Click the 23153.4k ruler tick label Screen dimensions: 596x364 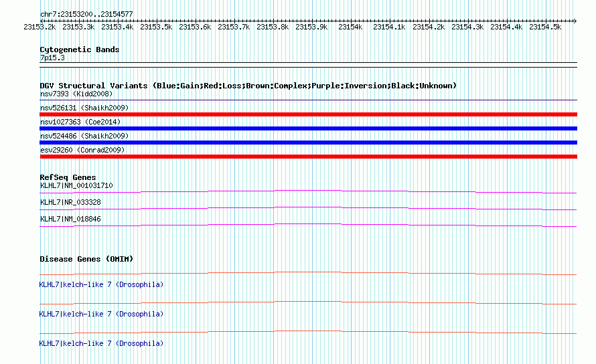coord(117,27)
